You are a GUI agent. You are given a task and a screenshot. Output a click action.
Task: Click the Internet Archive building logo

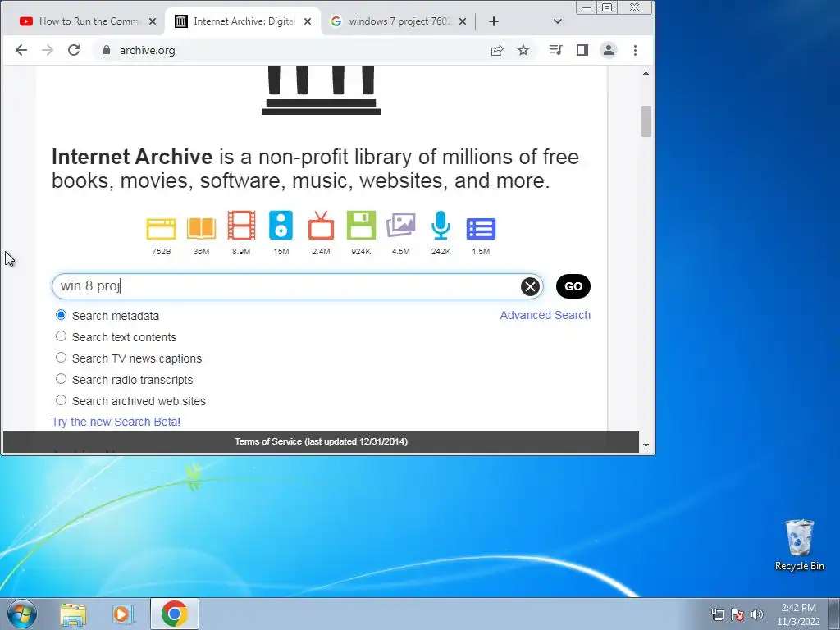coord(321,90)
